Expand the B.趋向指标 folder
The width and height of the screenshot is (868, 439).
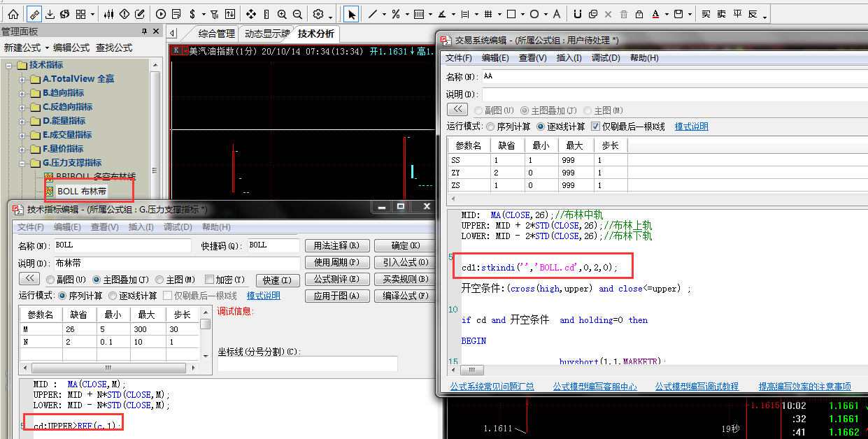pos(22,93)
